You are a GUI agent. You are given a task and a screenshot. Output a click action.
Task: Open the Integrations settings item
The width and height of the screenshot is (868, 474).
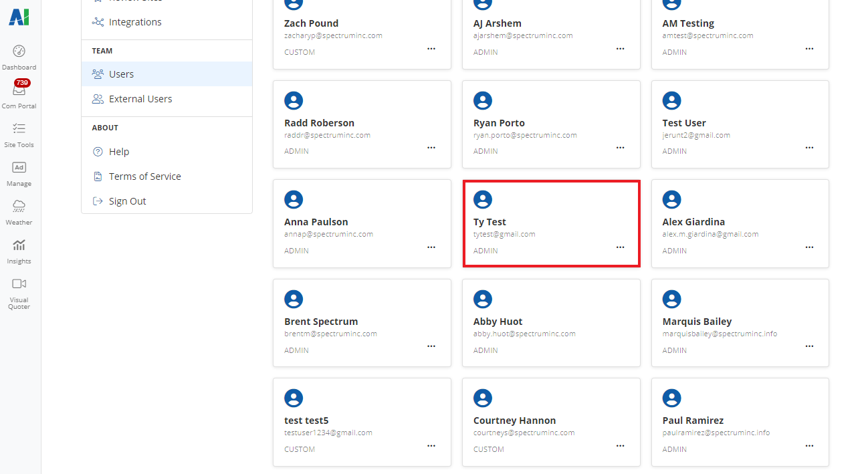(x=135, y=22)
